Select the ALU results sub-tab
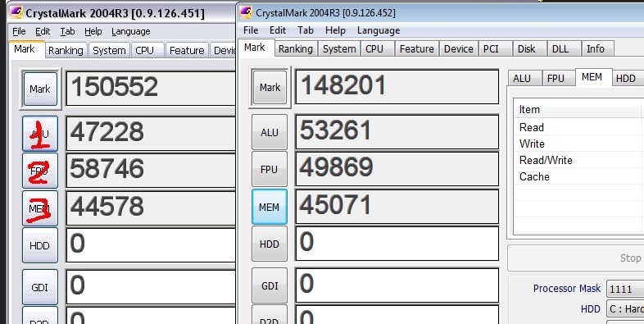Viewport: 644px width, 324px height. [522, 78]
